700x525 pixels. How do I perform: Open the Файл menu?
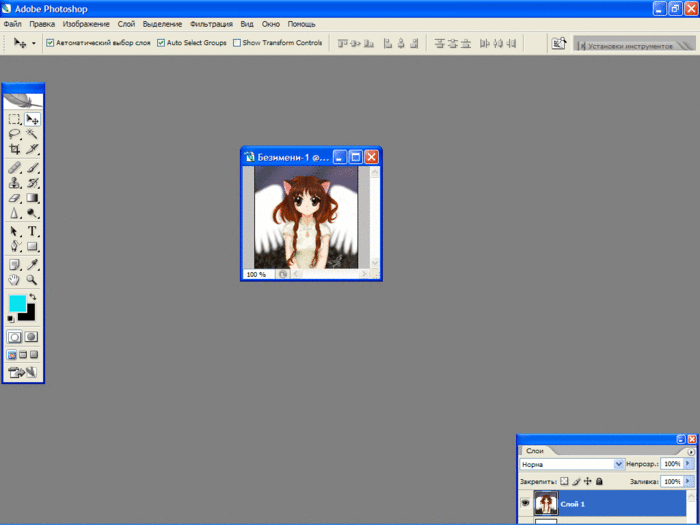[x=12, y=24]
